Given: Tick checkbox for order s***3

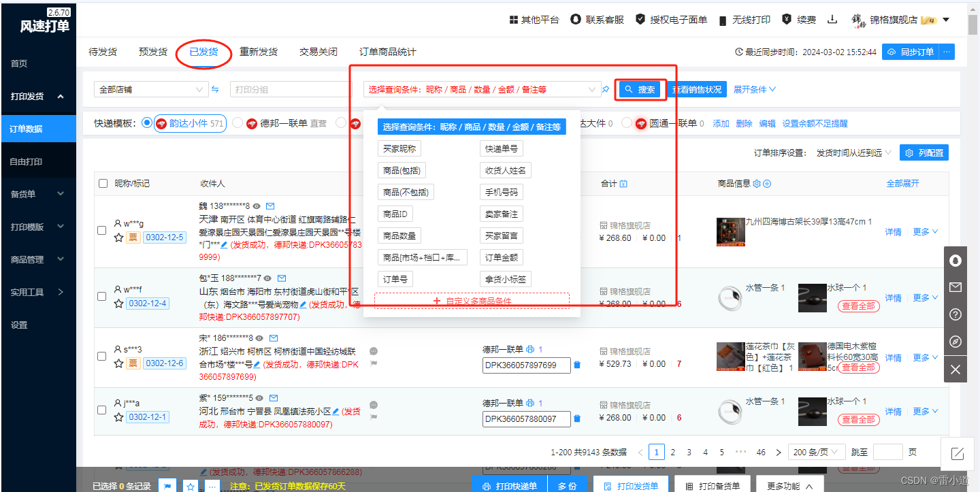Looking at the screenshot, I should click(x=102, y=357).
